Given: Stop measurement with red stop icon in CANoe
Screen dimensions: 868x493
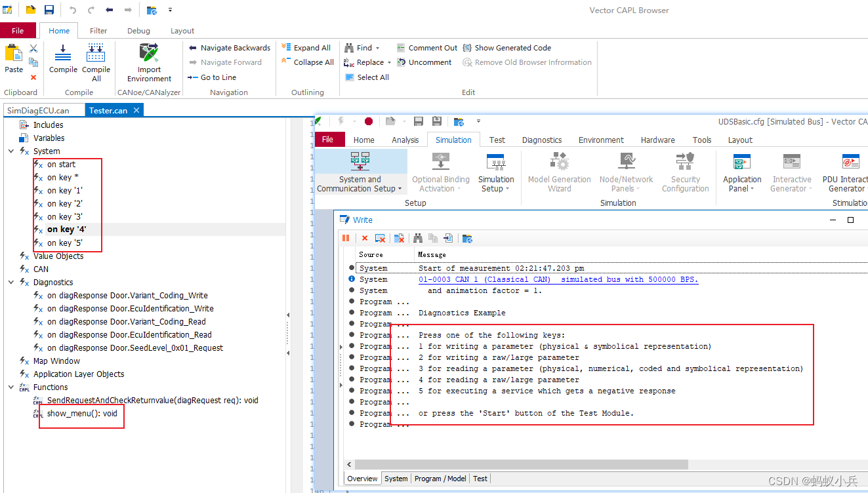Looking at the screenshot, I should coord(369,121).
